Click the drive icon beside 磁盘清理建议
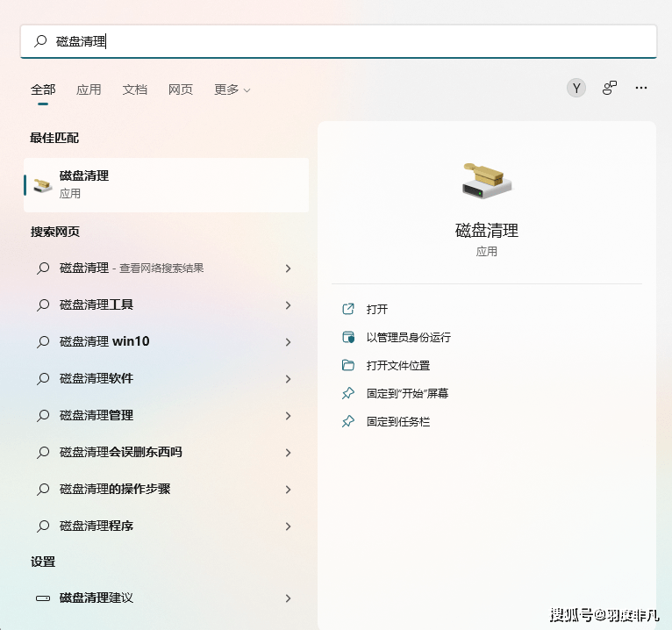The height and width of the screenshot is (630, 672). pyautogui.click(x=43, y=598)
